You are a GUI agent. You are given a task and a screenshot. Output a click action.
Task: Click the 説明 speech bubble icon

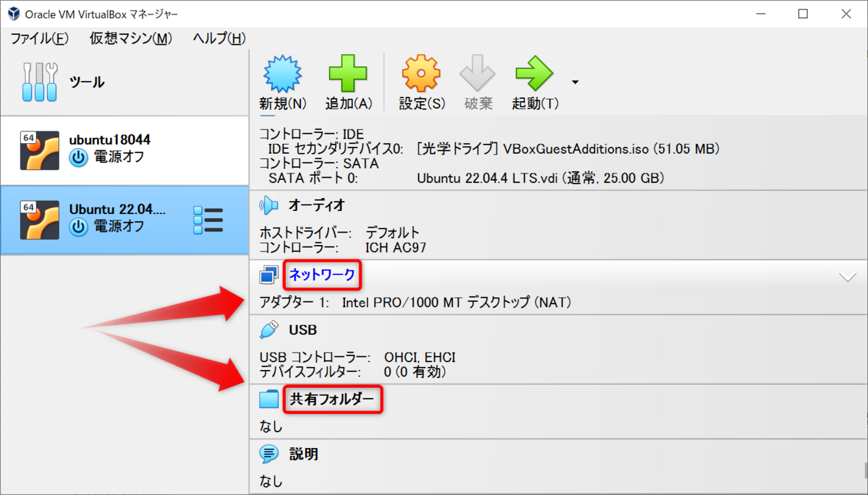(269, 454)
